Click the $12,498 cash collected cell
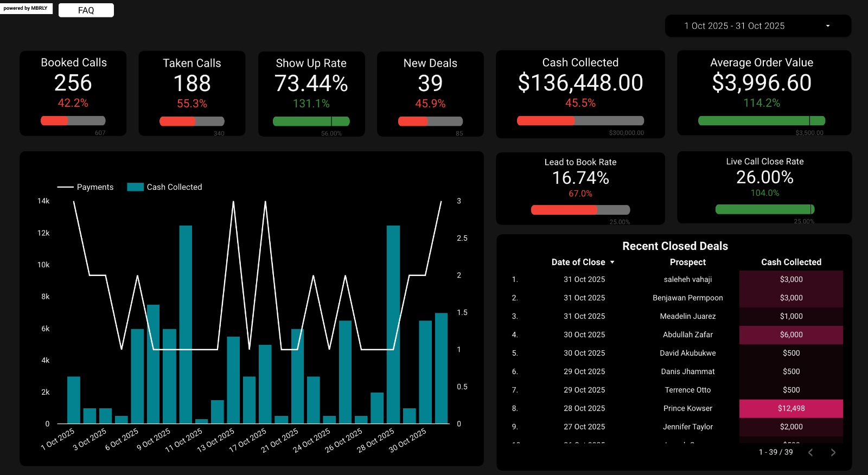868x475 pixels. [791, 408]
